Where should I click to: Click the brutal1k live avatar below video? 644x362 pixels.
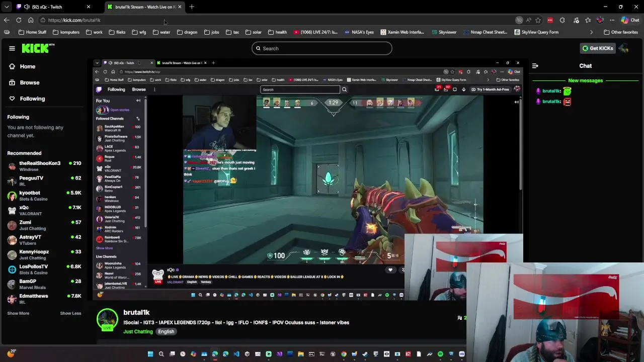pyautogui.click(x=107, y=320)
